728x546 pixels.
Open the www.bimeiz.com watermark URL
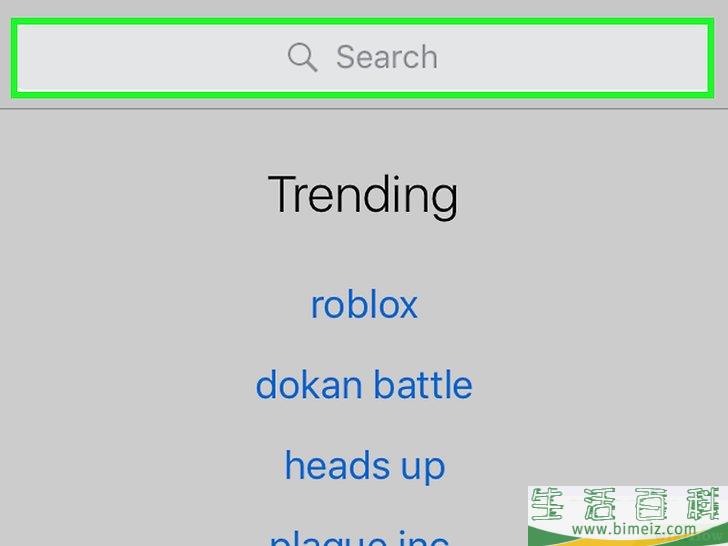click(634, 529)
